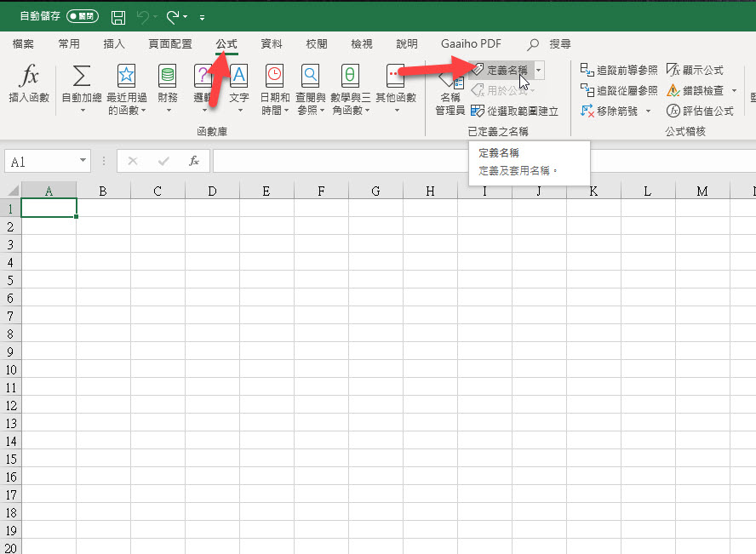This screenshot has width=756, height=554.
Task: Switch to the Data (資料) tab
Action: [x=272, y=44]
